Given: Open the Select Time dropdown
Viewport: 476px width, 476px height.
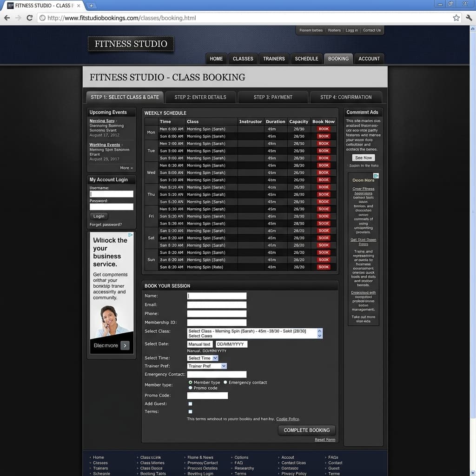Looking at the screenshot, I should 202,358.
